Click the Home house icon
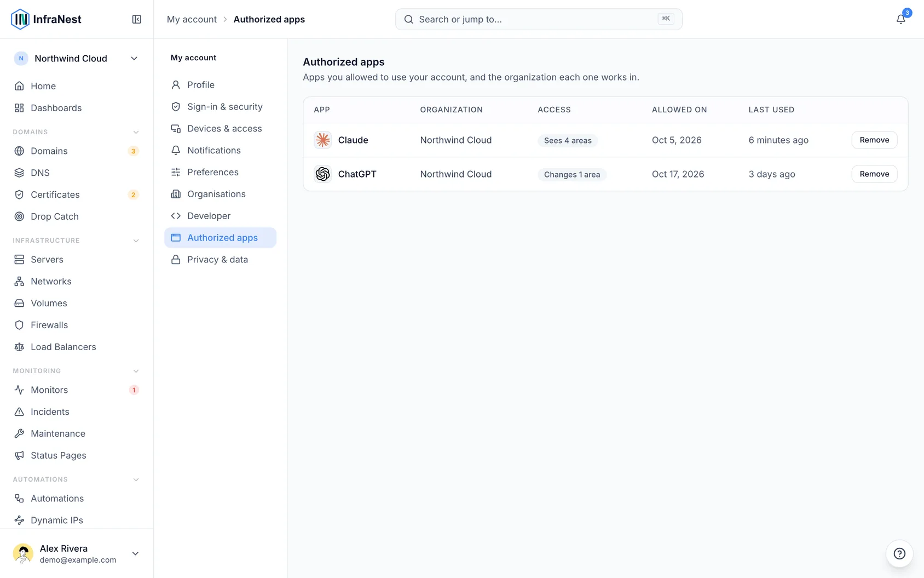The image size is (924, 578). (19, 86)
